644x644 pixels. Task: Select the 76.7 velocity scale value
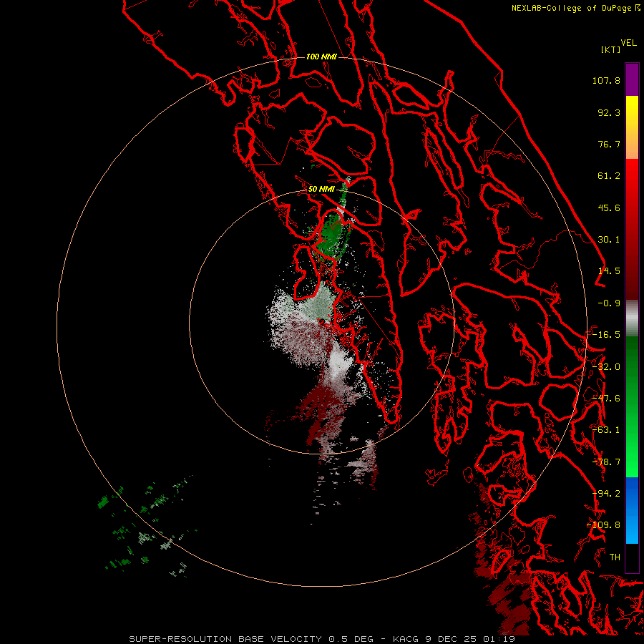[x=609, y=144]
